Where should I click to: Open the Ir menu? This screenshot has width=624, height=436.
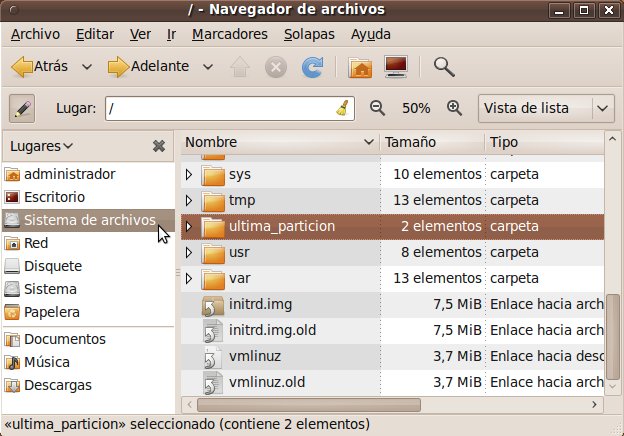tap(171, 34)
